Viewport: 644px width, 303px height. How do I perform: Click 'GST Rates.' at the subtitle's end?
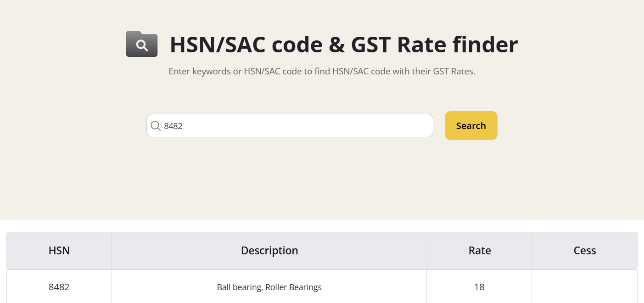(454, 72)
